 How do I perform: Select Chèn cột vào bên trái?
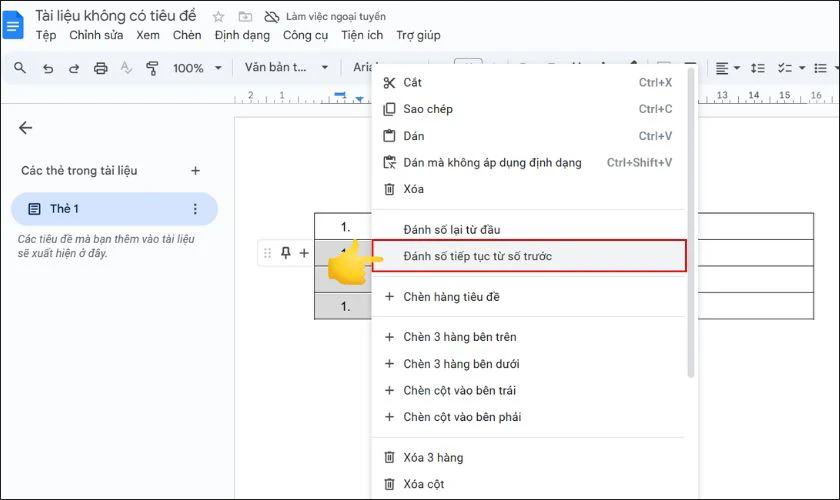point(528,390)
